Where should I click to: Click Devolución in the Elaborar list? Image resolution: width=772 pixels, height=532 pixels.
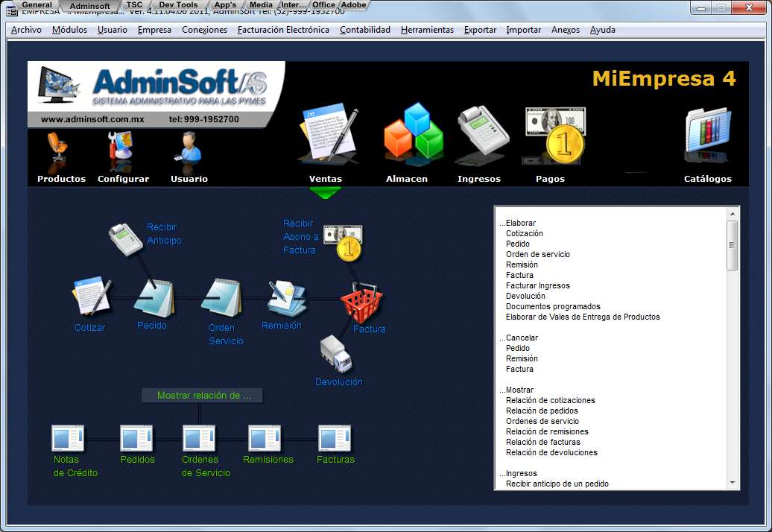click(525, 297)
